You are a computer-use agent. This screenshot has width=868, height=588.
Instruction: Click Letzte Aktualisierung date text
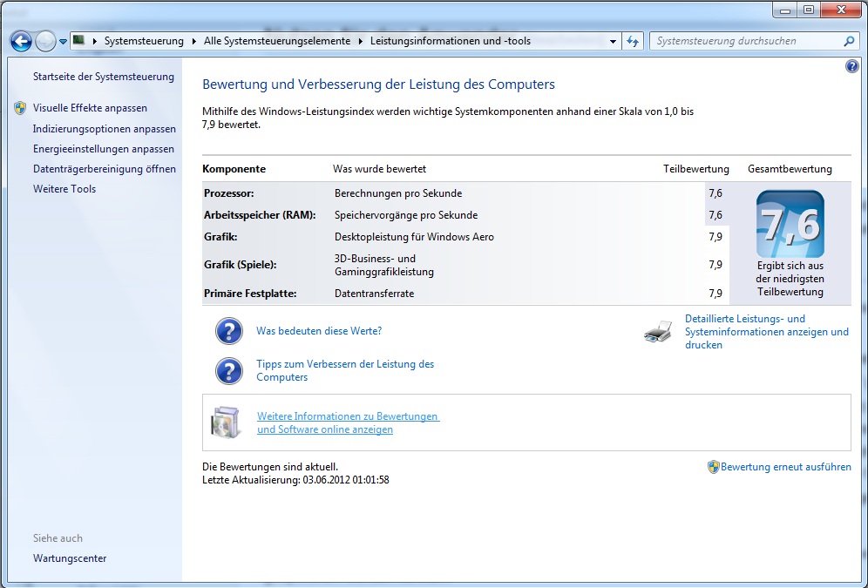click(x=295, y=480)
